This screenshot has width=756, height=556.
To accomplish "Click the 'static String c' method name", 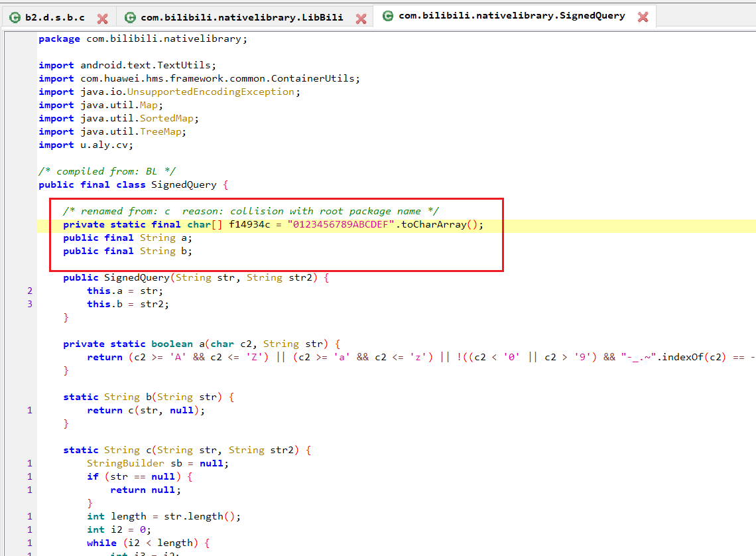I will click(x=149, y=450).
